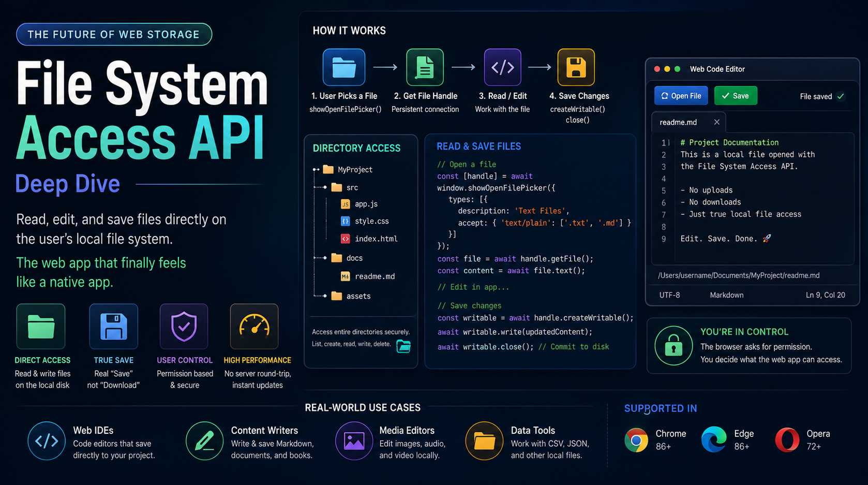The width and height of the screenshot is (868, 485).
Task: Close the readme.md tab
Action: [716, 122]
